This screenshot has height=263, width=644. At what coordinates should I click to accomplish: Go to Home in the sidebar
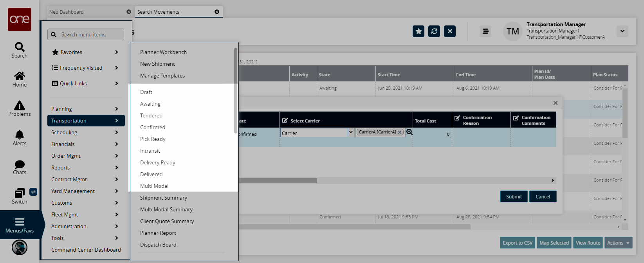[x=20, y=79]
